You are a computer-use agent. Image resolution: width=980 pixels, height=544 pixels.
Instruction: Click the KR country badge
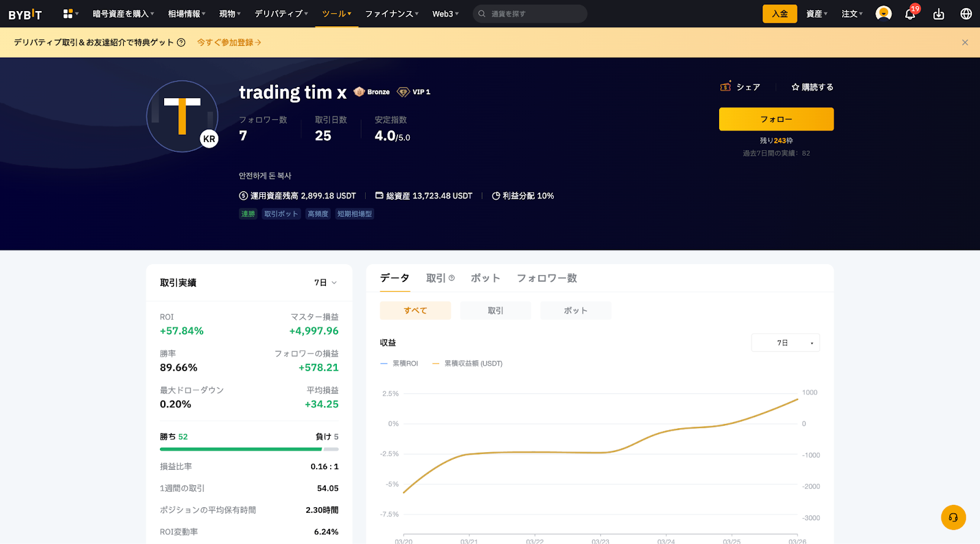pos(209,139)
